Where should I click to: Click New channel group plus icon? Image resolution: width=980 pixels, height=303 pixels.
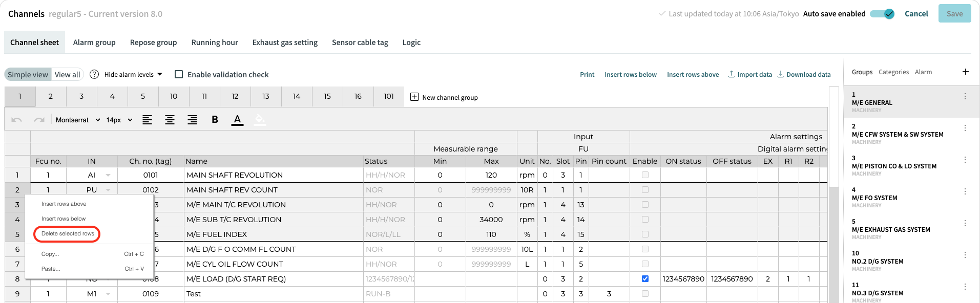pyautogui.click(x=414, y=97)
